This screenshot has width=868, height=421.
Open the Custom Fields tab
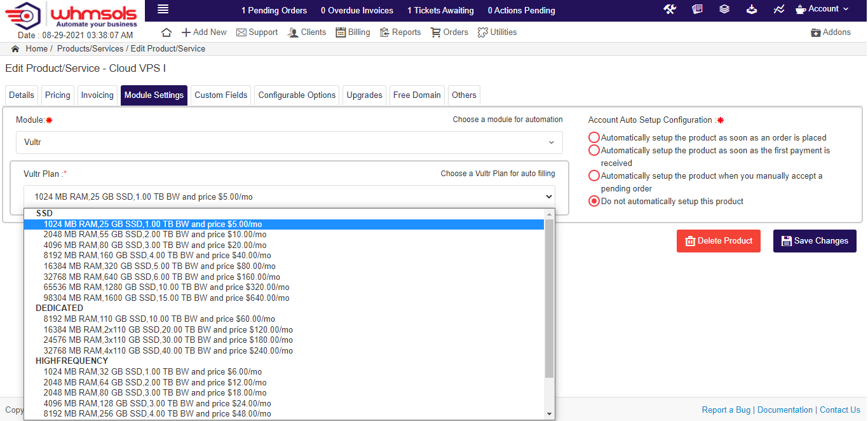pos(221,95)
